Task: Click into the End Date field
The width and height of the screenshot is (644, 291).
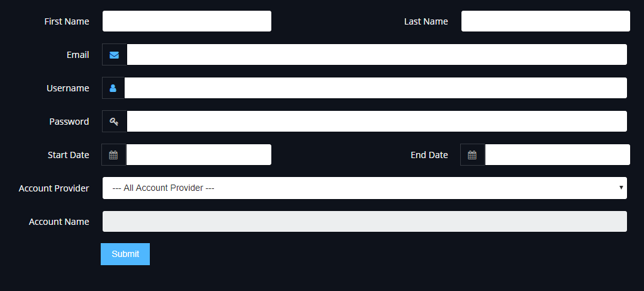Action: [557, 154]
